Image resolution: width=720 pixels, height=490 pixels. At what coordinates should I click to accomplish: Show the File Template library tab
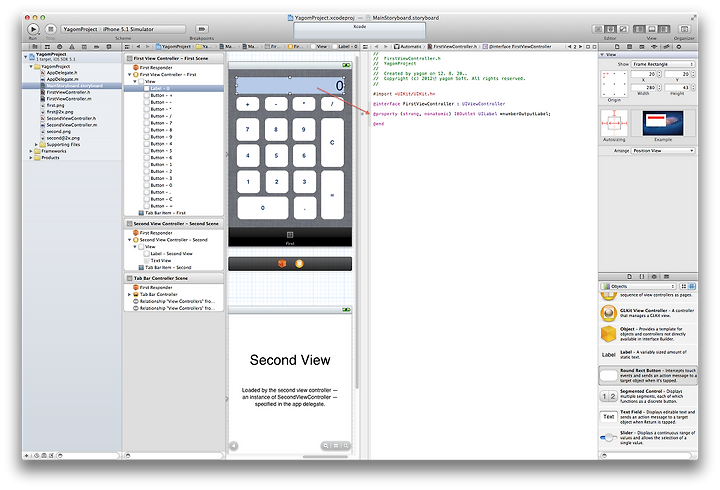[x=630, y=276]
